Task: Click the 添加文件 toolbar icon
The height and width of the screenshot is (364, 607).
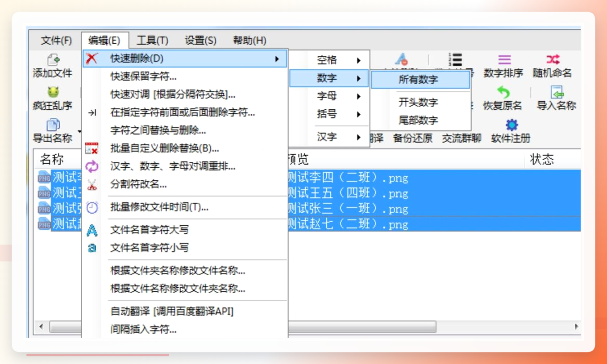Action: click(x=53, y=60)
